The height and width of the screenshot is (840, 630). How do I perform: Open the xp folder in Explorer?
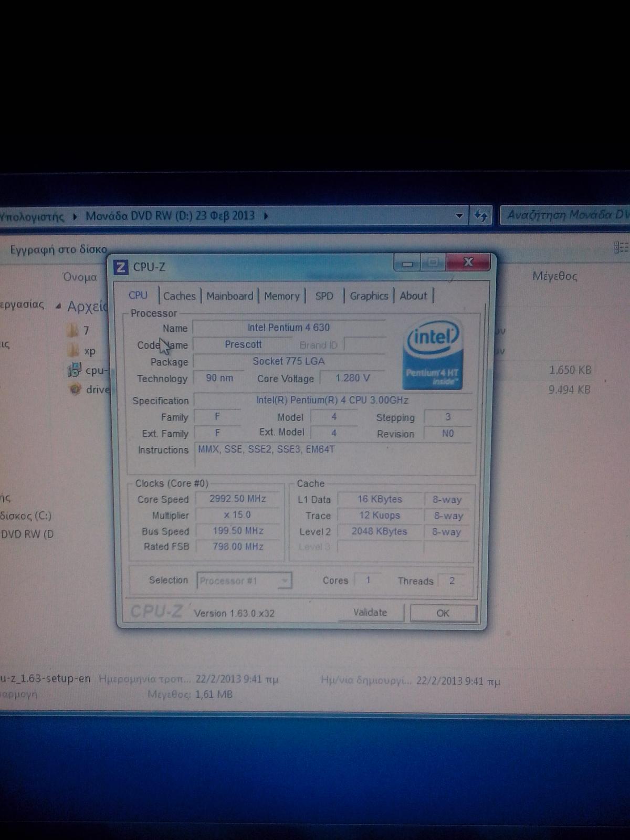81,351
